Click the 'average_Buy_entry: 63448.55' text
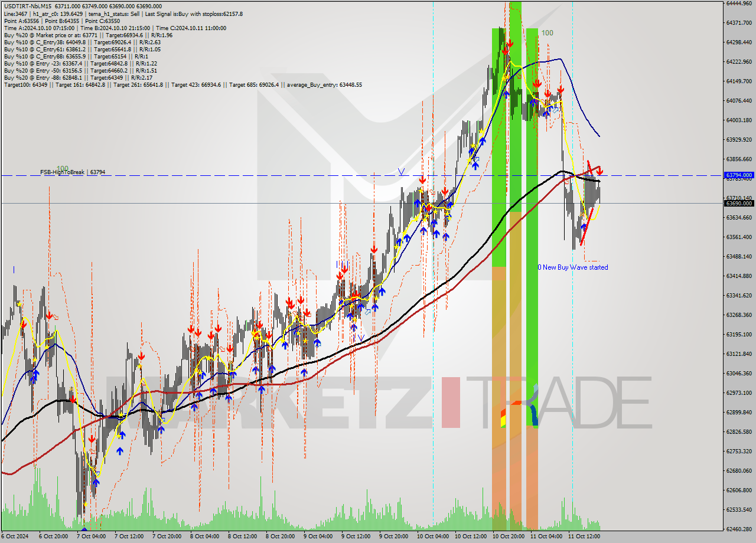 (x=324, y=84)
